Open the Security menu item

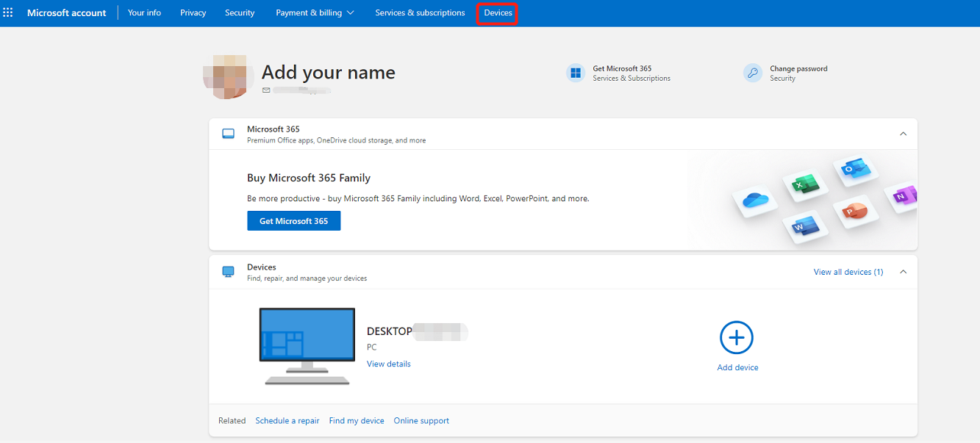(x=239, y=12)
